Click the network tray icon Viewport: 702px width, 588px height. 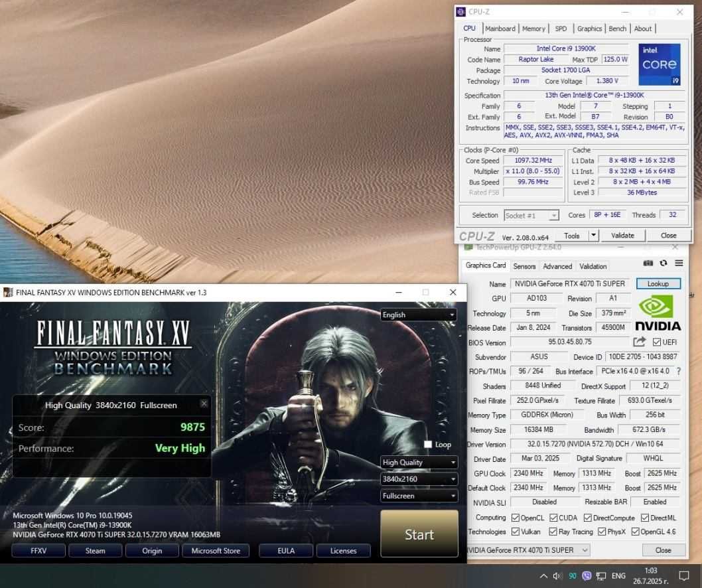click(601, 576)
